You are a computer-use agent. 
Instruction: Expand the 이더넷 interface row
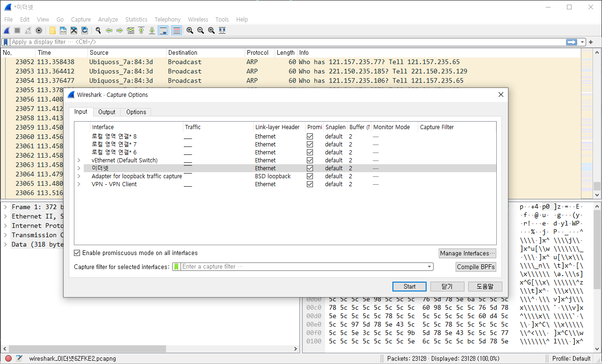79,168
